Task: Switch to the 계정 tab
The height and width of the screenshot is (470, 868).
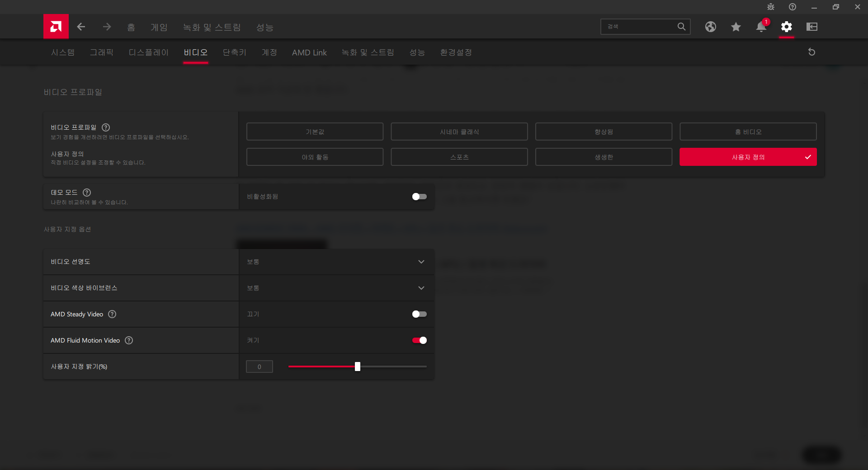Action: tap(269, 52)
